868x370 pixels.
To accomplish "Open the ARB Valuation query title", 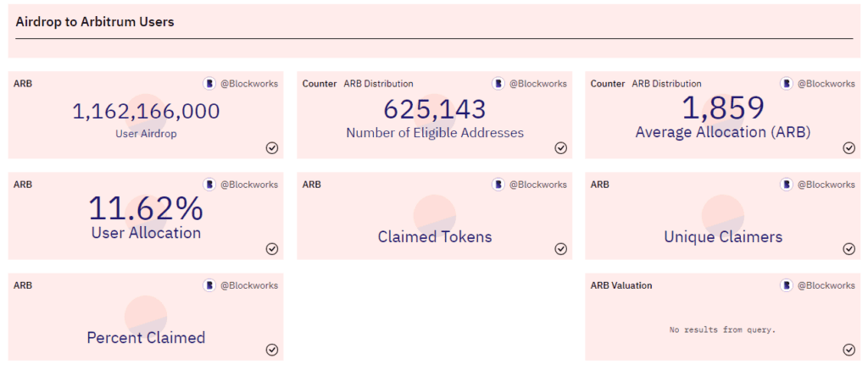I will click(621, 286).
